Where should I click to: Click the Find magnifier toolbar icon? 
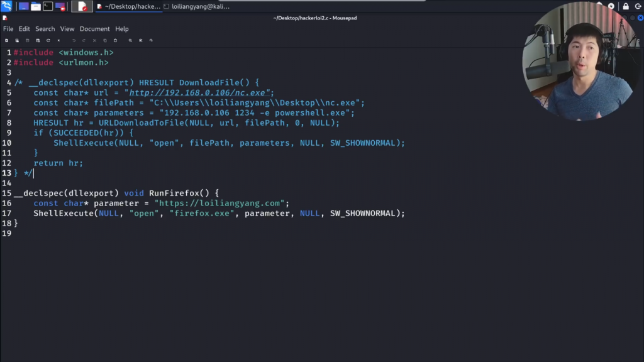(131, 41)
